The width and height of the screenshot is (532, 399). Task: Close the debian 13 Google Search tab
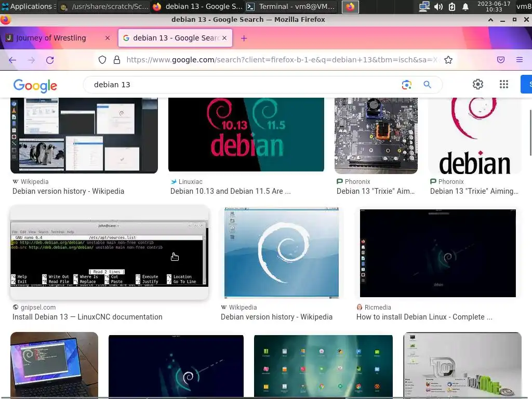click(x=224, y=38)
